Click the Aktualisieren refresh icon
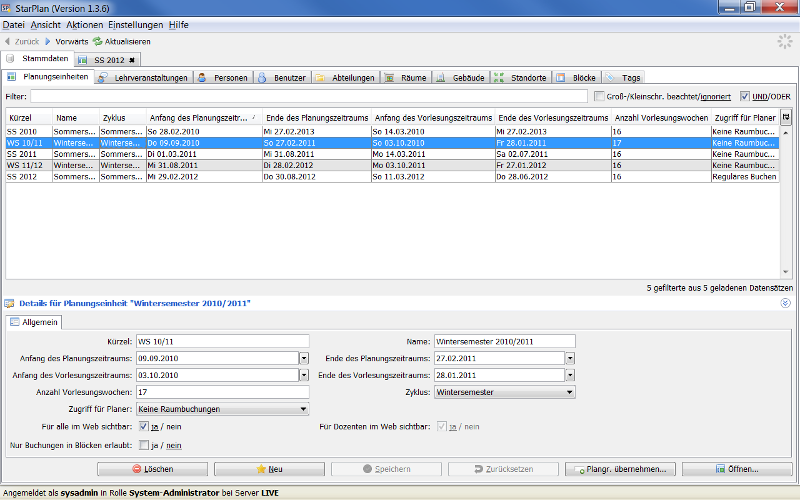 pos(97,41)
